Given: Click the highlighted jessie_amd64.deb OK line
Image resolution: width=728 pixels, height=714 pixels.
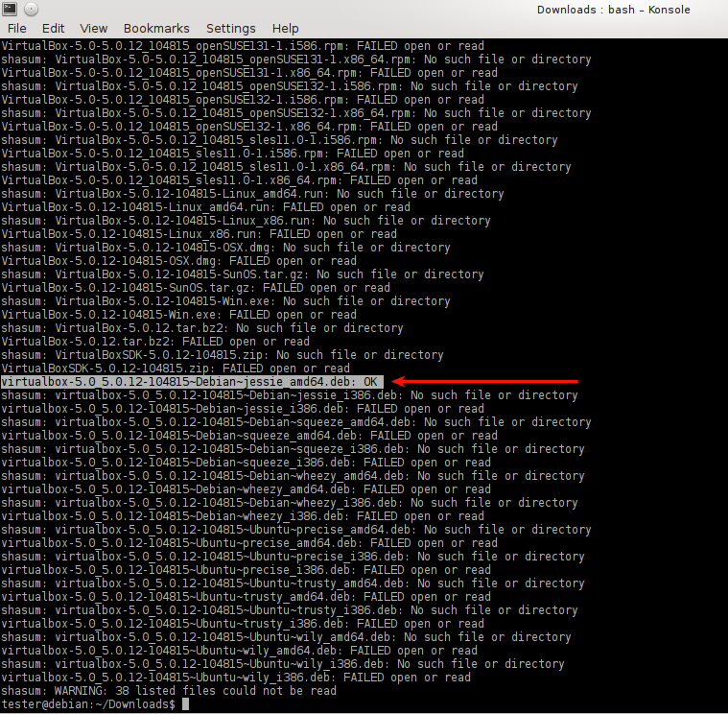Looking at the screenshot, I should point(192,382).
